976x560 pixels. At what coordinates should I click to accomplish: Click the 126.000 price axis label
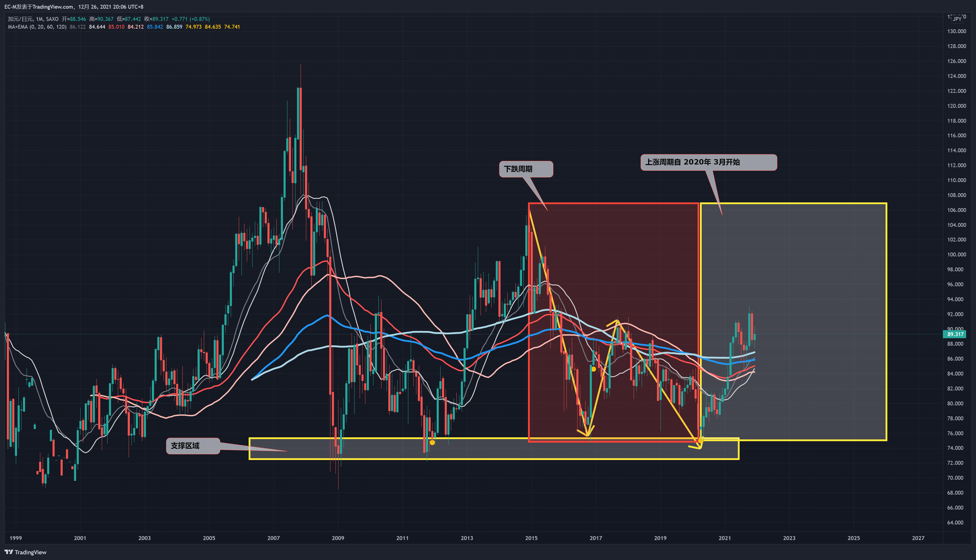coord(957,61)
